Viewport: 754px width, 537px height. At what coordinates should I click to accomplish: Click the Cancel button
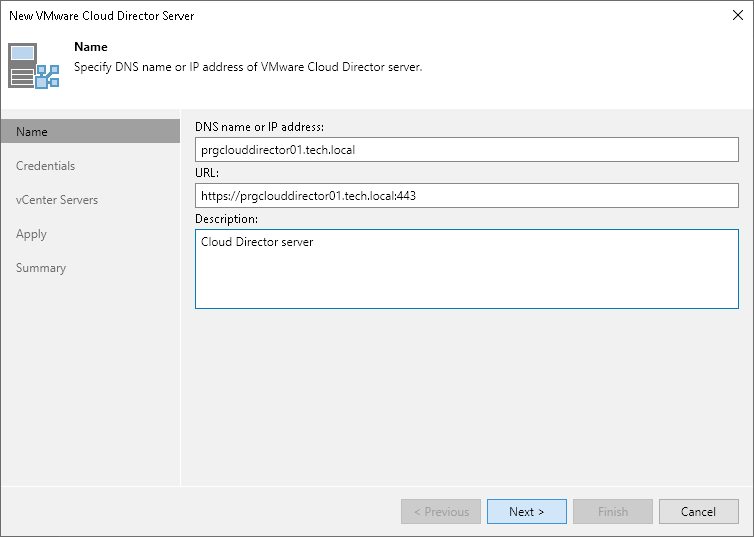coord(698,512)
